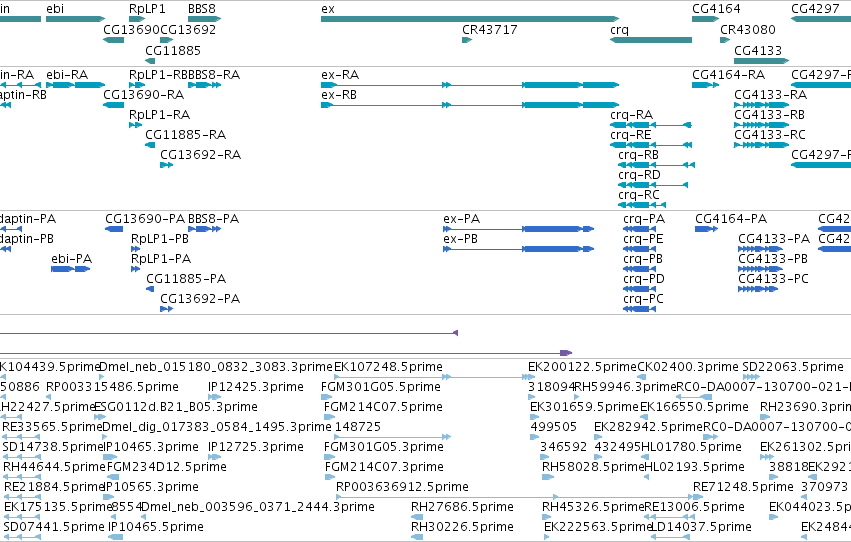Click the RH45326.5prime EST label
851x542 pixels.
pos(593,507)
